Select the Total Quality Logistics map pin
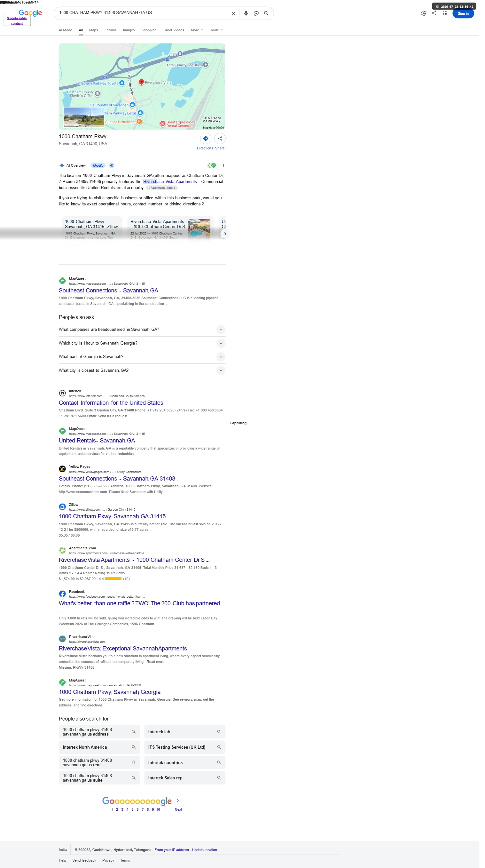This screenshot has height=868, width=485. 206,65
